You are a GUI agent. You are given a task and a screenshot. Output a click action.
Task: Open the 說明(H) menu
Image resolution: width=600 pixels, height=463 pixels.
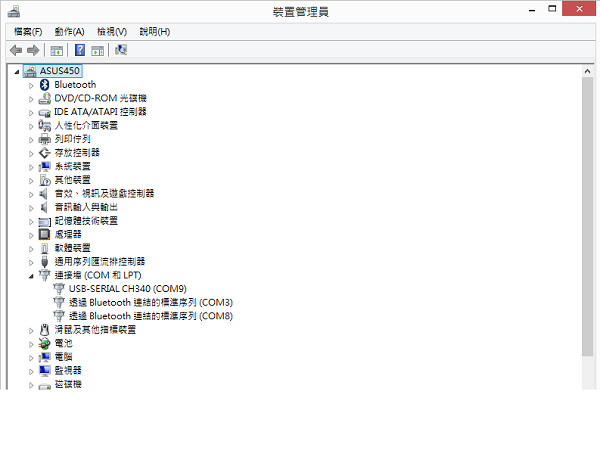click(155, 32)
